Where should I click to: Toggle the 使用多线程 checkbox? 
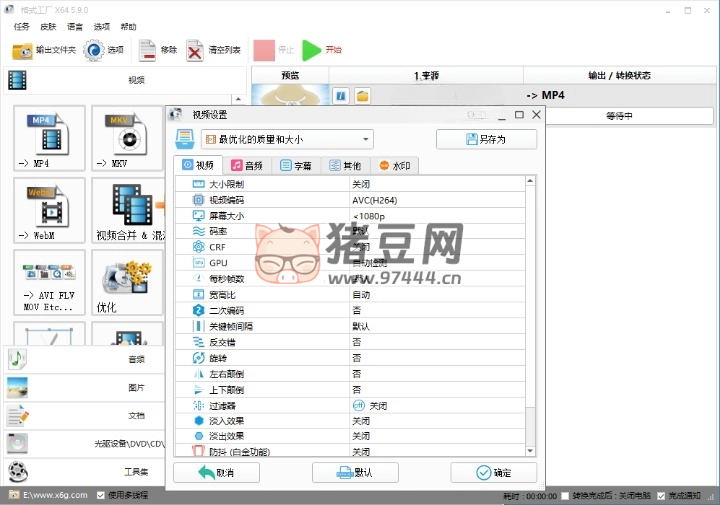(102, 495)
